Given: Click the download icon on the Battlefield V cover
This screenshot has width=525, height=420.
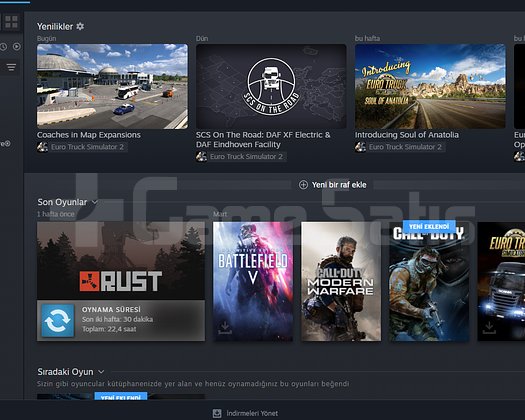Looking at the screenshot, I should tap(225, 327).
